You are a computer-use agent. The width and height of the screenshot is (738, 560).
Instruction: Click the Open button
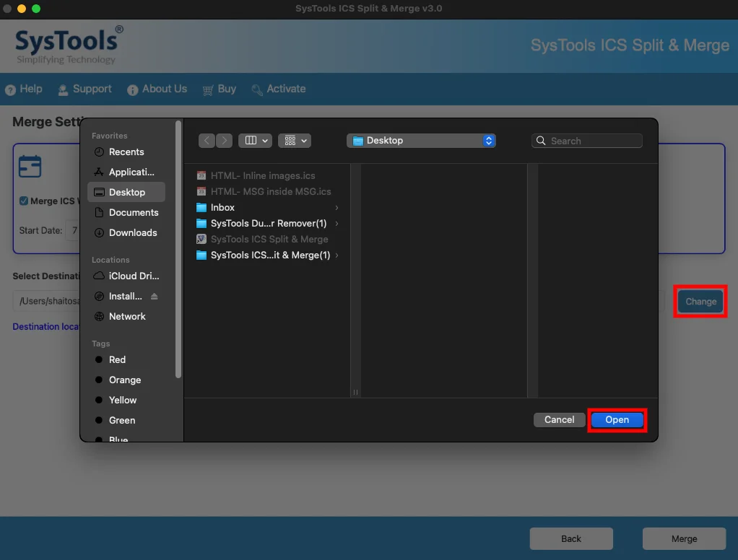[x=617, y=420]
